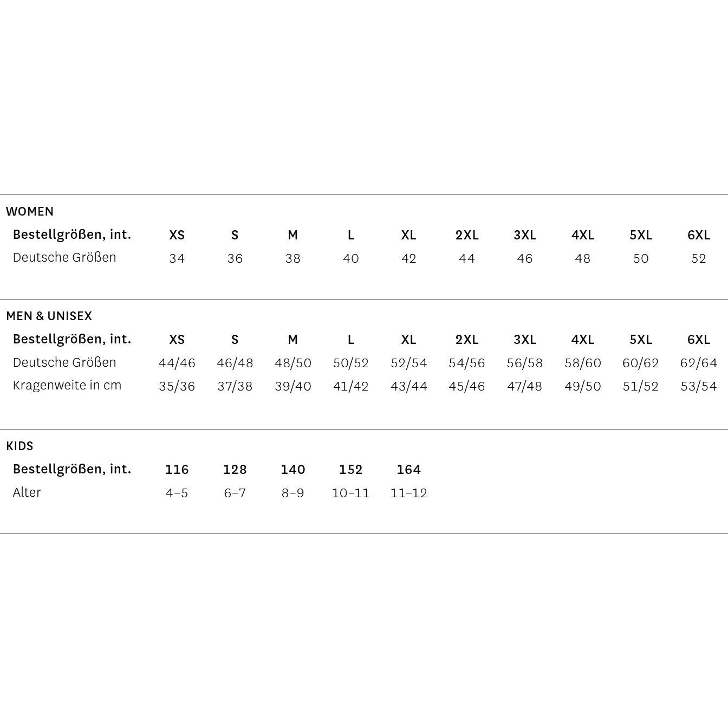Select German size 52 in Women table
Screen dimensions: 728x728
tap(699, 258)
